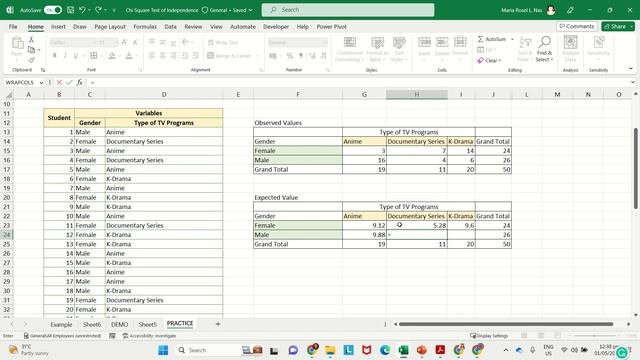Open Conditional Formatting menu

click(x=349, y=49)
